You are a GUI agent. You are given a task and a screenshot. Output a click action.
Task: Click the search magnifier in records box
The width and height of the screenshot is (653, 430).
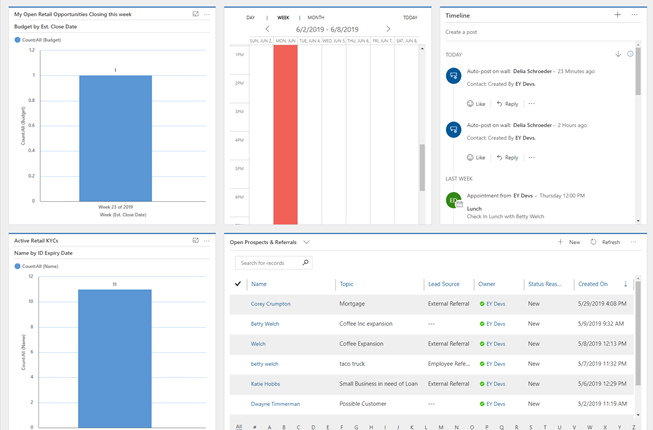tap(305, 263)
